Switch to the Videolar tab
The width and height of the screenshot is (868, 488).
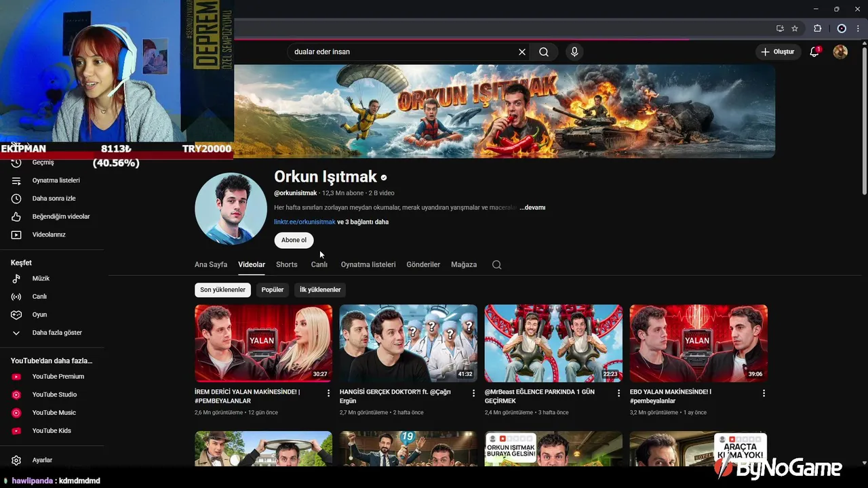(x=252, y=264)
